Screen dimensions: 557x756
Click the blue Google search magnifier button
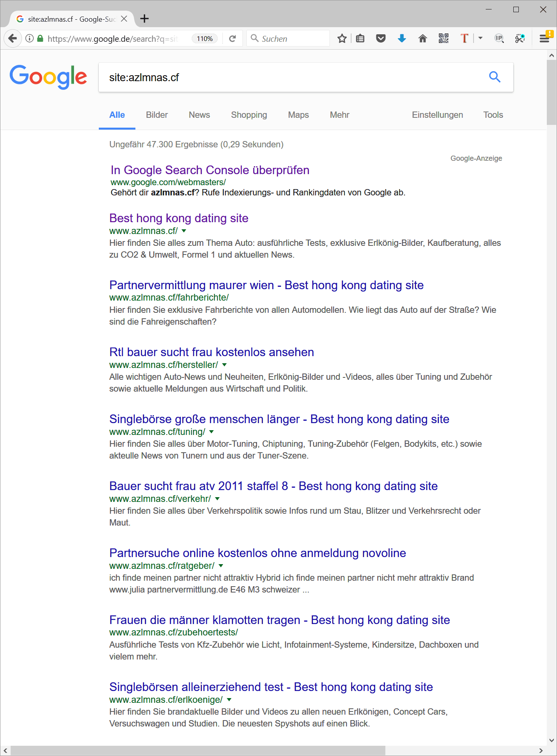click(x=495, y=77)
